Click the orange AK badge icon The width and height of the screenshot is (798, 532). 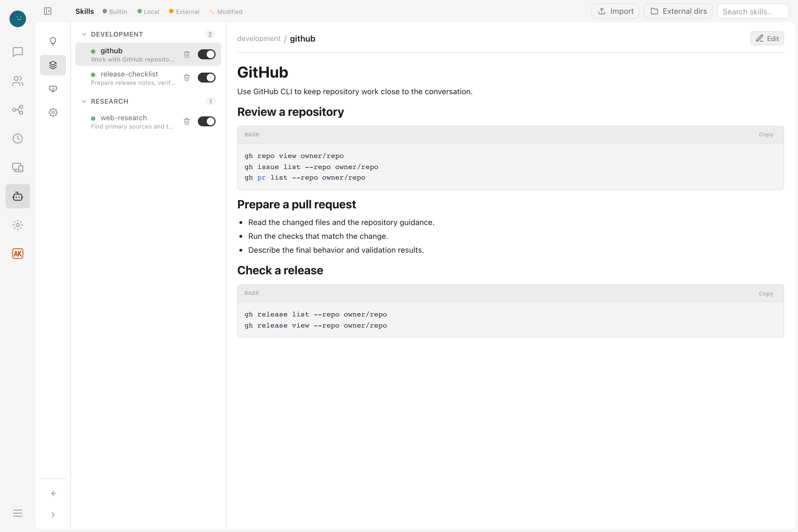pos(18,254)
